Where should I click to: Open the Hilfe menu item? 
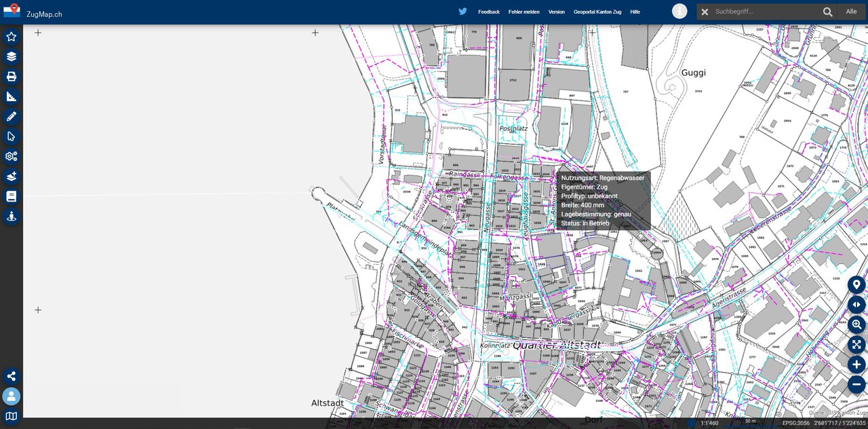pos(635,12)
